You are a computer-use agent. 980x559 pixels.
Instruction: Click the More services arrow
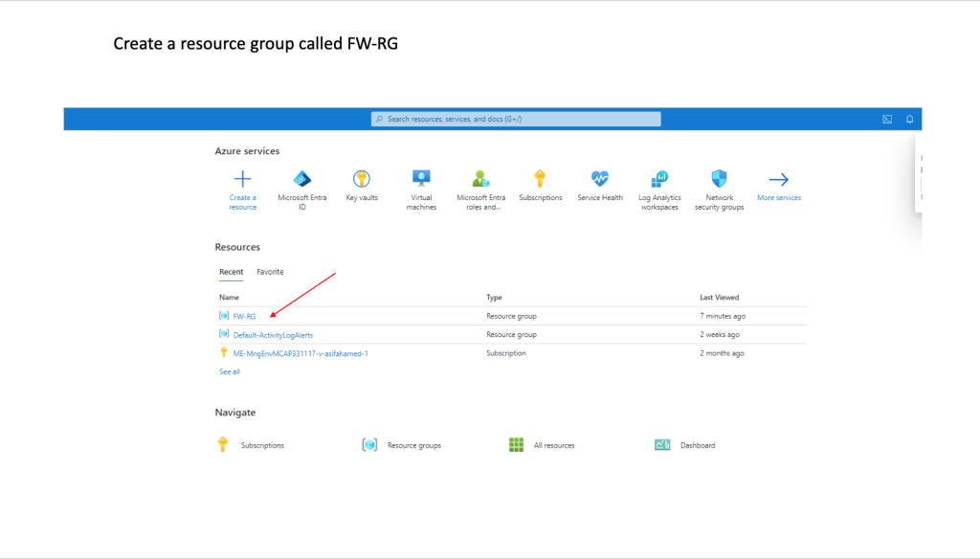tap(778, 180)
